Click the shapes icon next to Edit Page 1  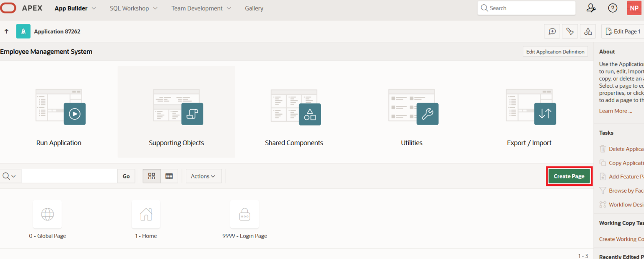(x=588, y=31)
